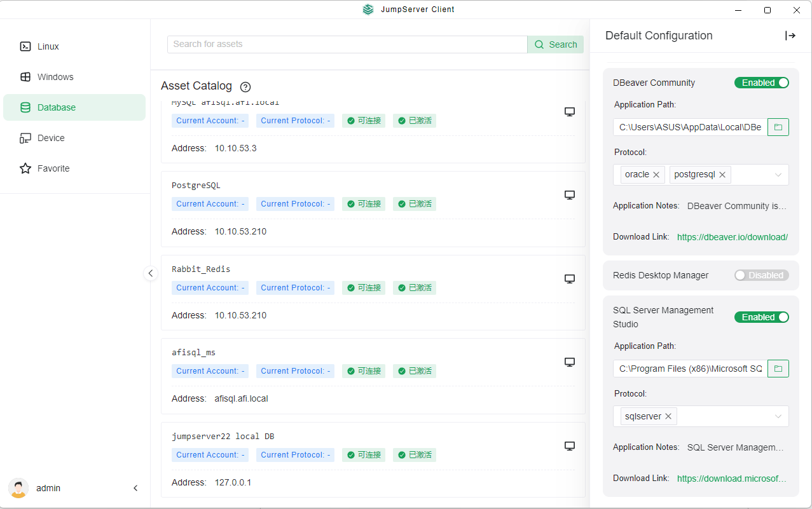Open the Microsoft download link
Screen dimensions: 812x509
732,478
